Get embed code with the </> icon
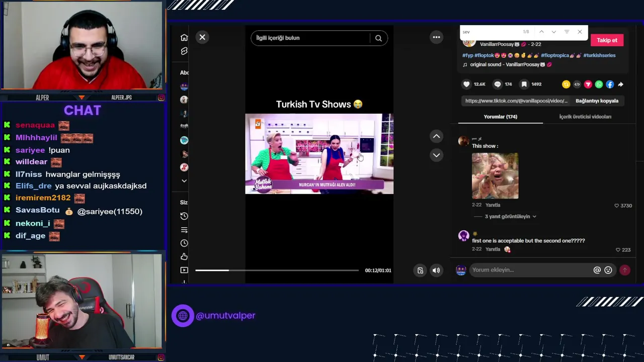 577,84
